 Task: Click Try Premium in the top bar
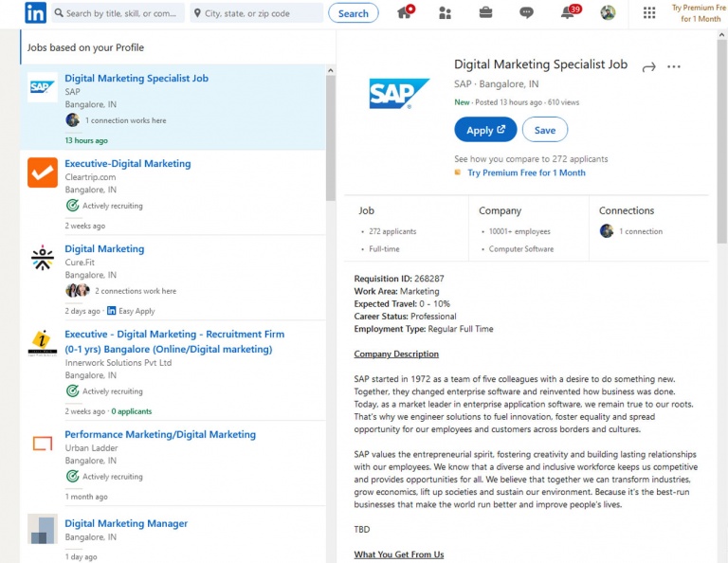(x=700, y=13)
